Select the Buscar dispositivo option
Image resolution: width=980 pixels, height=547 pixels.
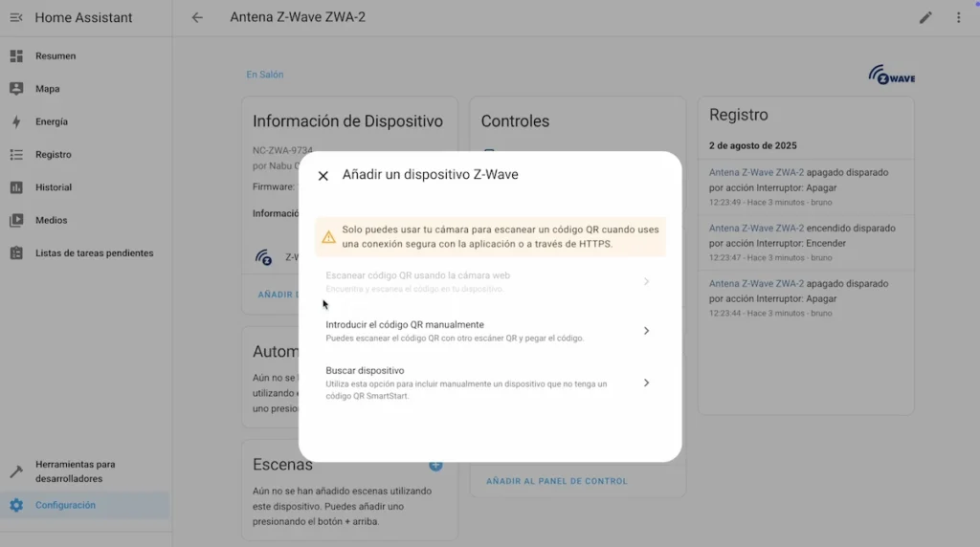click(x=489, y=383)
